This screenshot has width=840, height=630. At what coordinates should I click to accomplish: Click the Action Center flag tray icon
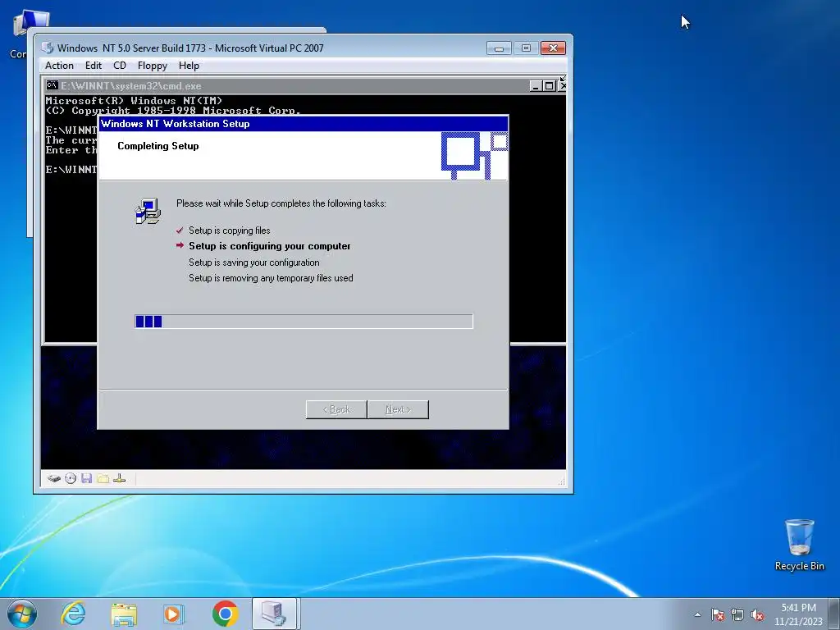(x=718, y=614)
